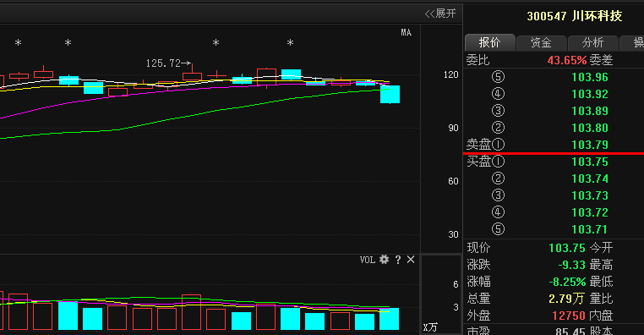
Task: Close the VOL indicator panel
Action: point(411,260)
